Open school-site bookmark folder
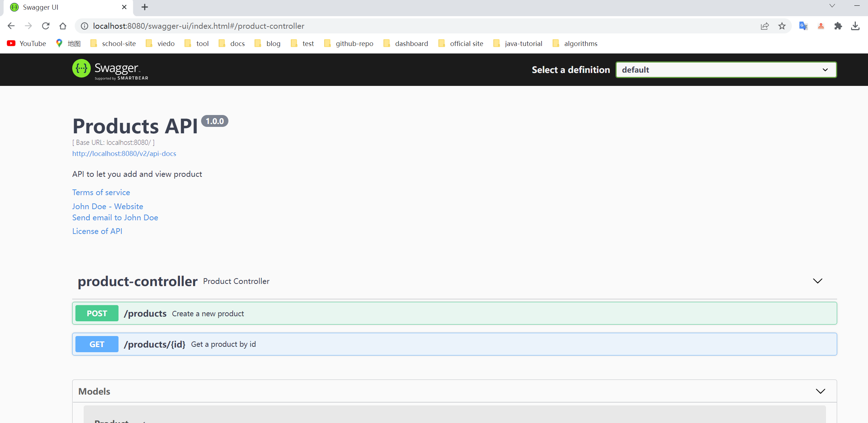 113,43
